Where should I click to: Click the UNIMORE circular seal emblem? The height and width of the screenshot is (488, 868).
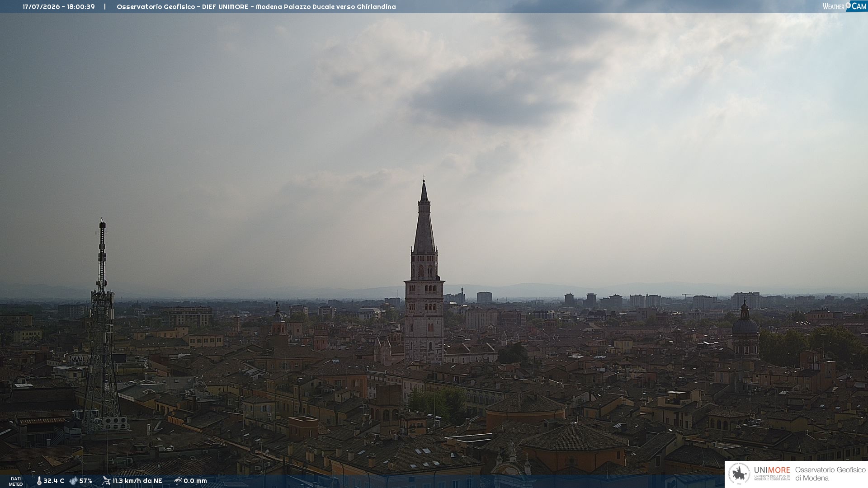739,474
